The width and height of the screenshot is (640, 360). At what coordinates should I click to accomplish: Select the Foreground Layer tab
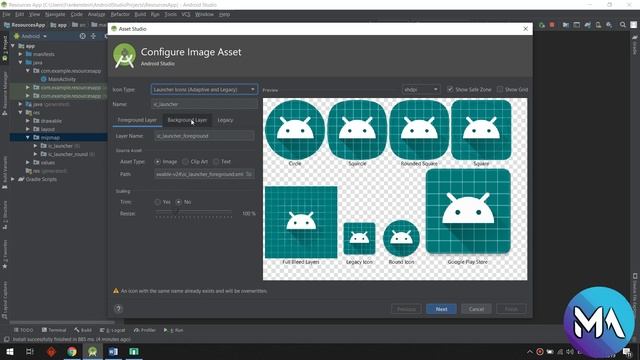click(137, 120)
